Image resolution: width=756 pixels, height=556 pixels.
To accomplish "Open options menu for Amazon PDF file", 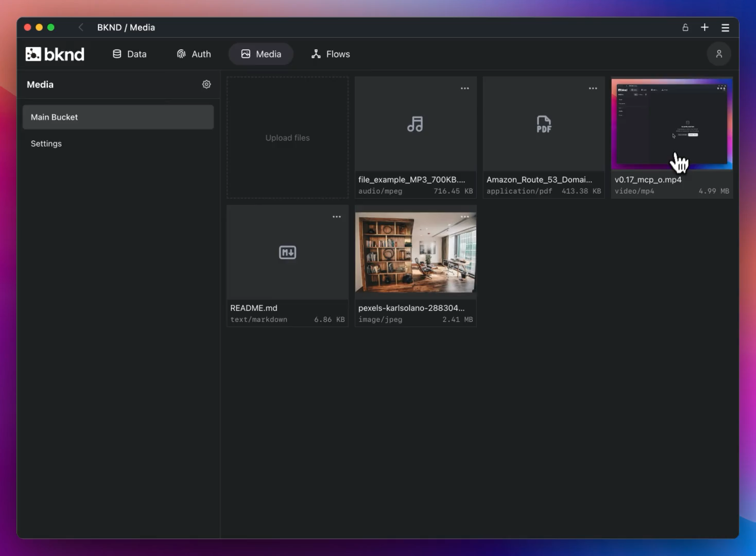I will (593, 89).
